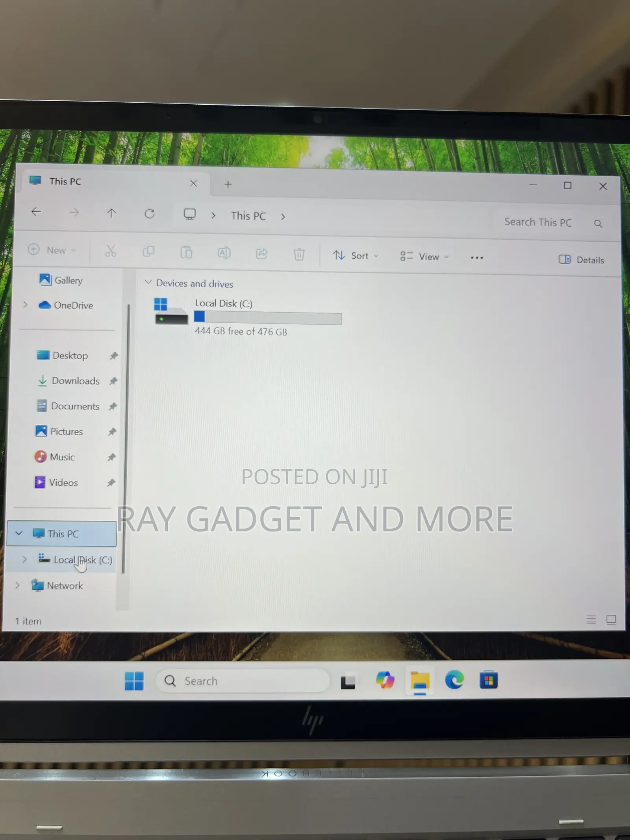This screenshot has width=630, height=840.
Task: Click chevron before This PC in address bar
Action: [x=213, y=216]
